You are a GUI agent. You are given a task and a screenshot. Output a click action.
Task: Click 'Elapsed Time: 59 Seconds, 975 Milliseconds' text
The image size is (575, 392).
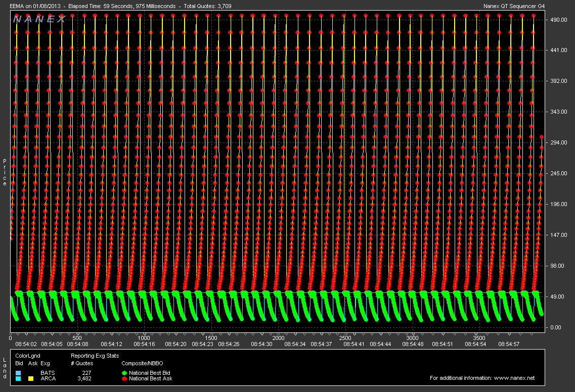tap(122, 6)
